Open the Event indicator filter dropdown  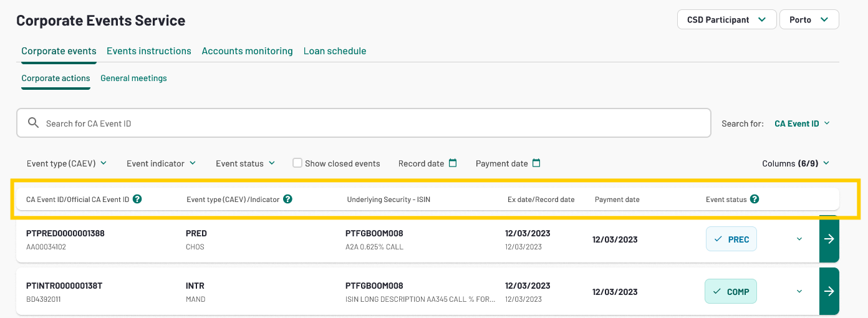click(x=161, y=163)
